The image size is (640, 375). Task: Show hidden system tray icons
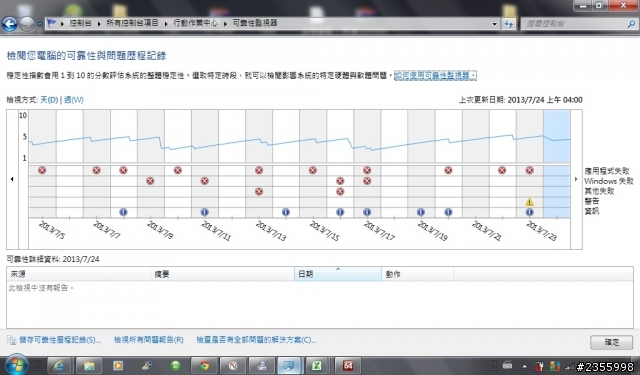click(525, 366)
